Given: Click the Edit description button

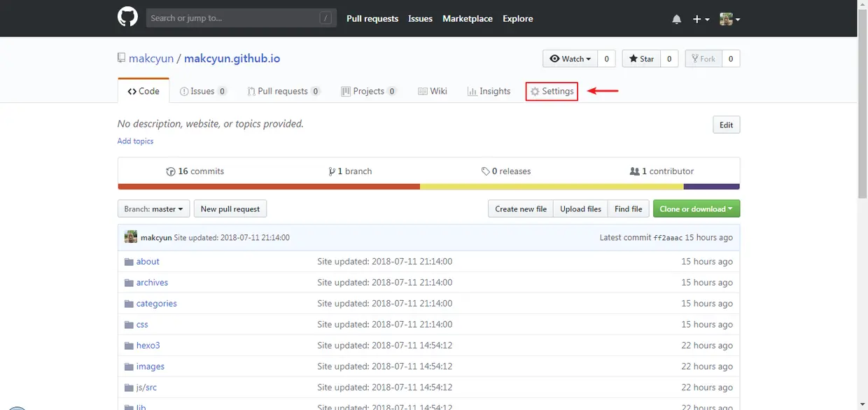Looking at the screenshot, I should coord(726,125).
